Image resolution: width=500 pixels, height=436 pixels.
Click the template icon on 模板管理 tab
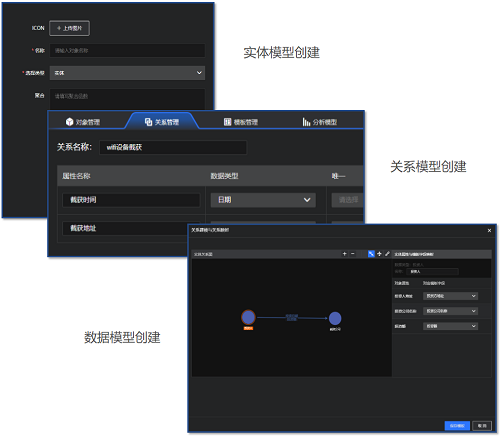227,122
